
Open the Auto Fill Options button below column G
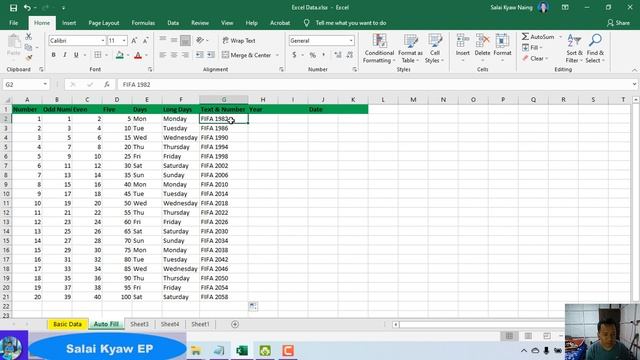point(253,306)
